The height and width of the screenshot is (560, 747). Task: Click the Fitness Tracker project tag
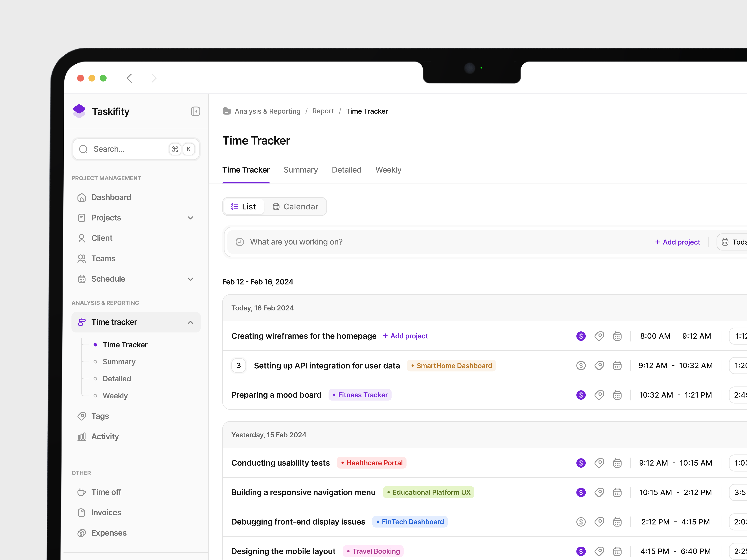point(360,395)
